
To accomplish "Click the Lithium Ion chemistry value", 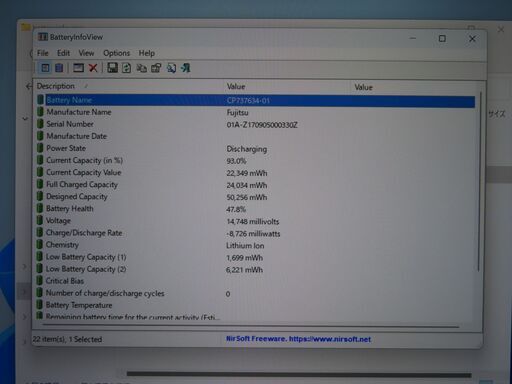I will tap(245, 246).
